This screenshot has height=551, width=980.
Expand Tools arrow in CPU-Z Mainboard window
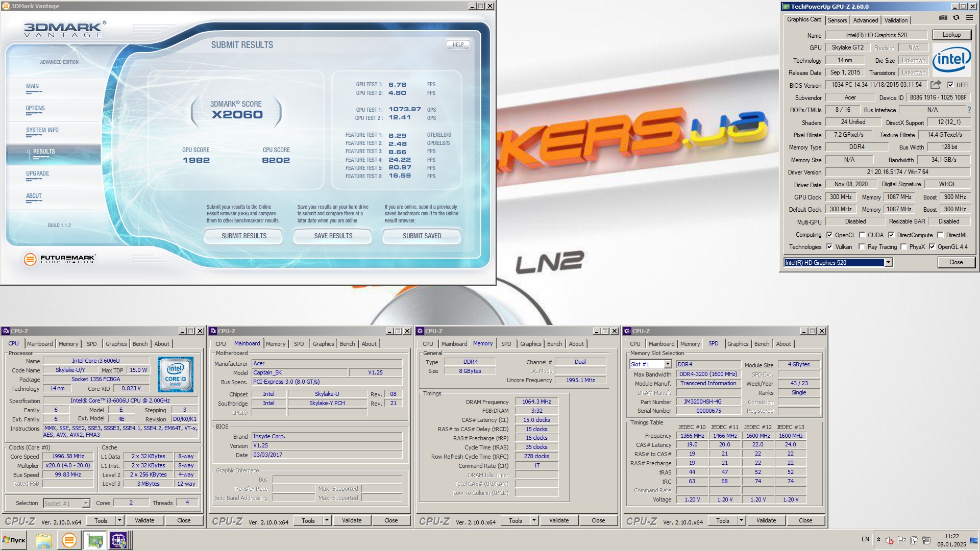tap(327, 520)
